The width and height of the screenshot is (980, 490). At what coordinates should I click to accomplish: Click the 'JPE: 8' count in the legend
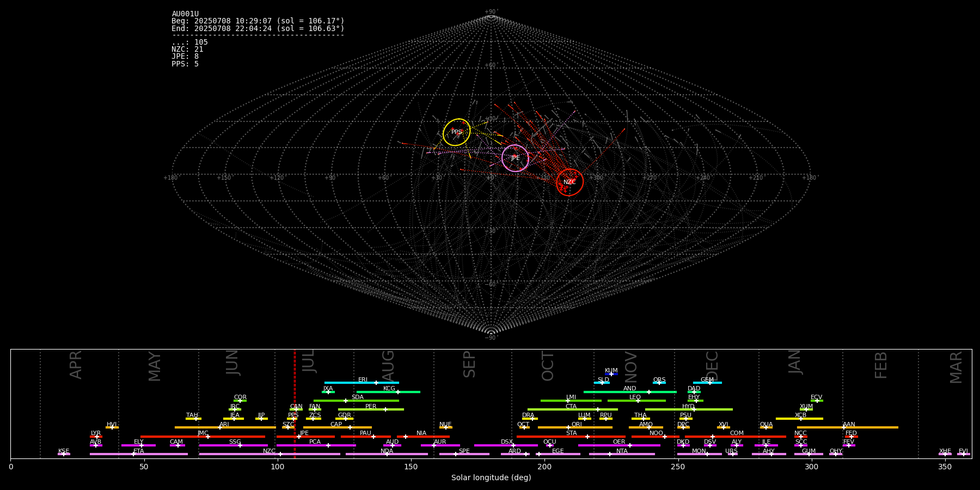[185, 57]
